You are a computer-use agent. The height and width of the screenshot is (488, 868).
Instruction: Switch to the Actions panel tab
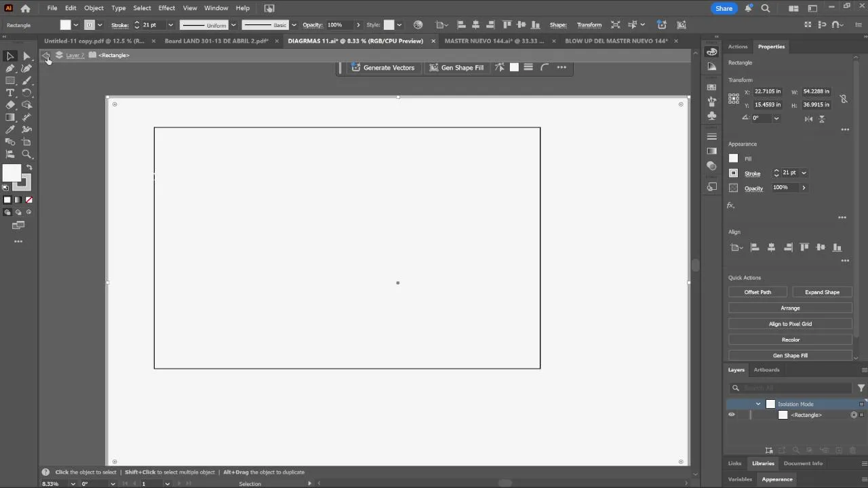click(x=738, y=47)
